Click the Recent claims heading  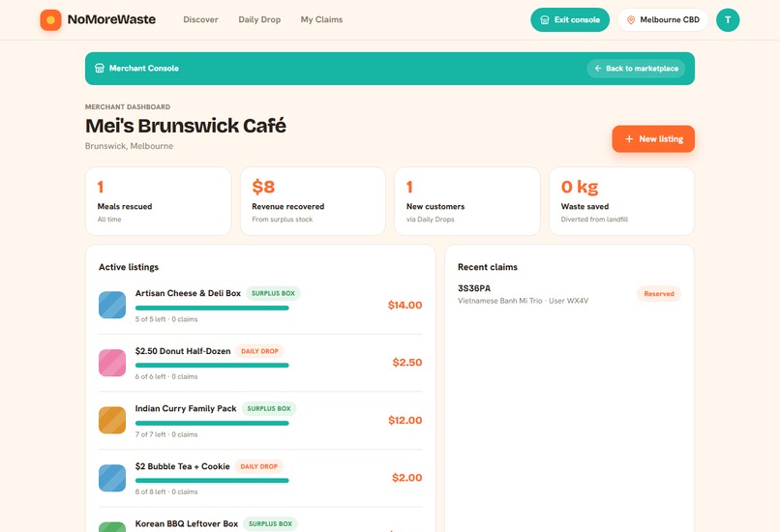(x=488, y=268)
